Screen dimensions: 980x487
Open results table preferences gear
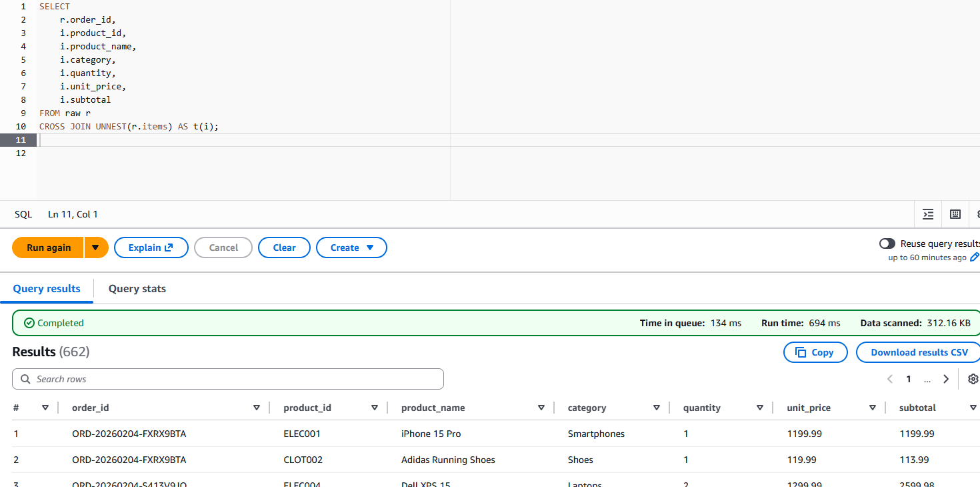[x=973, y=379]
